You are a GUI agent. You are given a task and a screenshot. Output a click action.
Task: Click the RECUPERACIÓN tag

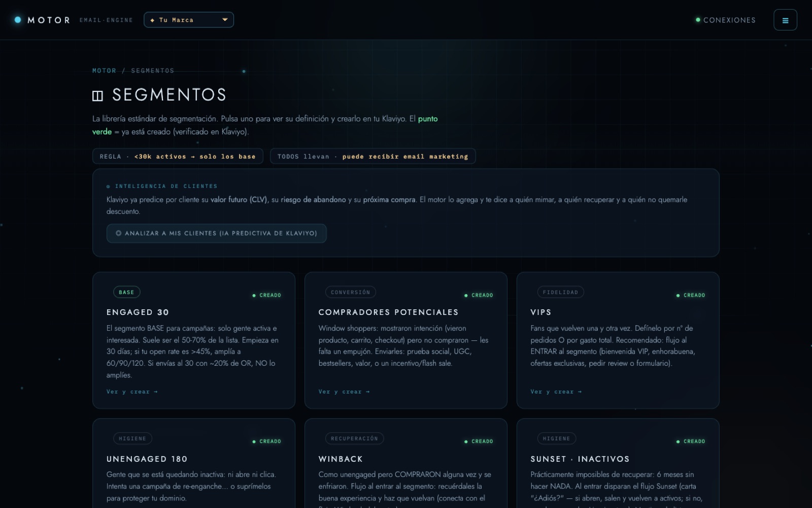354,438
